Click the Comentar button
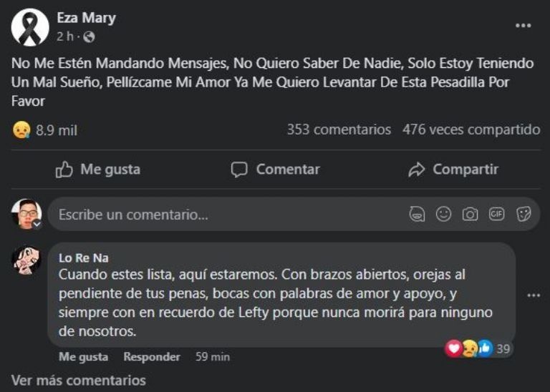Viewport: 550px width, 392px height. [x=275, y=170]
